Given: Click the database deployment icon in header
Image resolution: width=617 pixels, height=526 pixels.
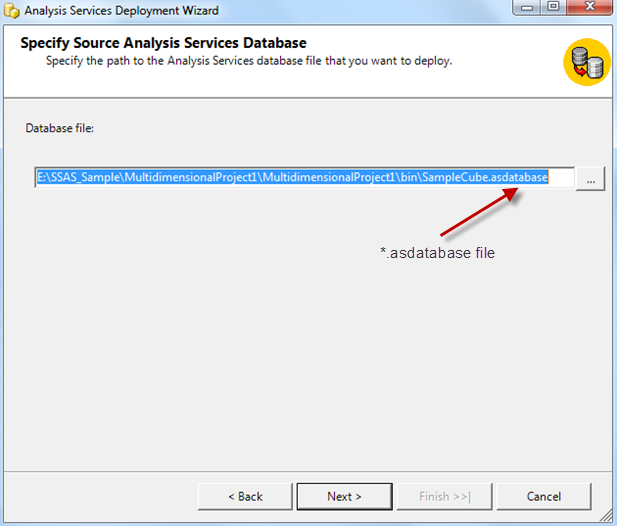Looking at the screenshot, I should click(587, 62).
